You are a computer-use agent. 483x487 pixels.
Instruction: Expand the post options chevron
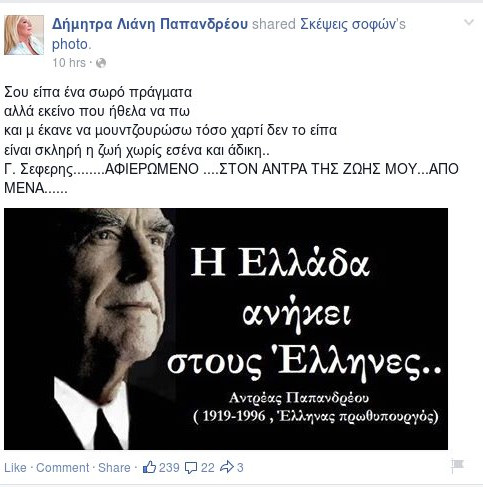469,22
